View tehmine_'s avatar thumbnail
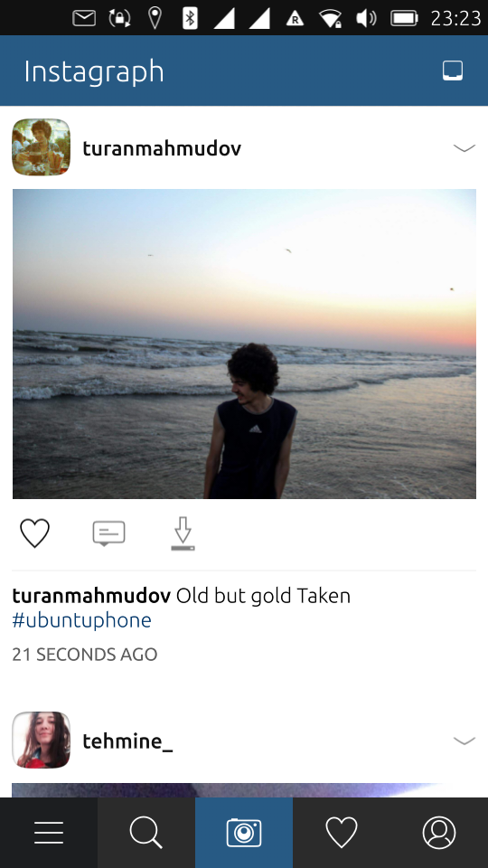 tap(41, 741)
